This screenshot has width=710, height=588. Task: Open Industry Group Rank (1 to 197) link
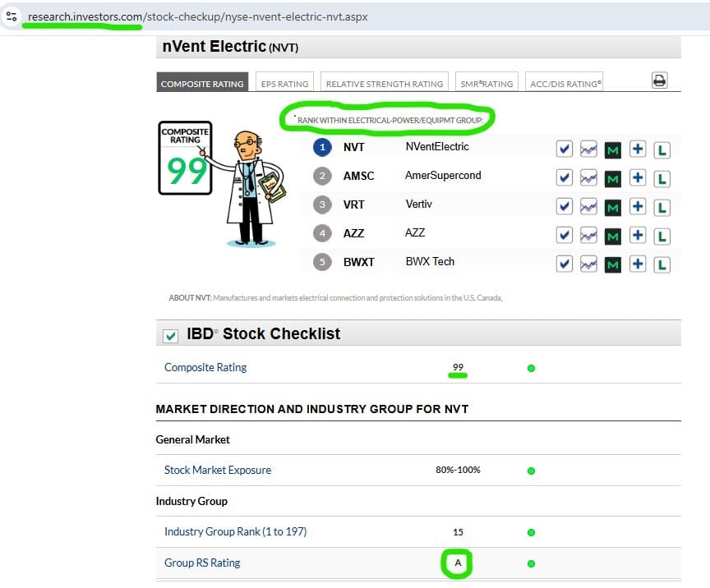tap(236, 531)
